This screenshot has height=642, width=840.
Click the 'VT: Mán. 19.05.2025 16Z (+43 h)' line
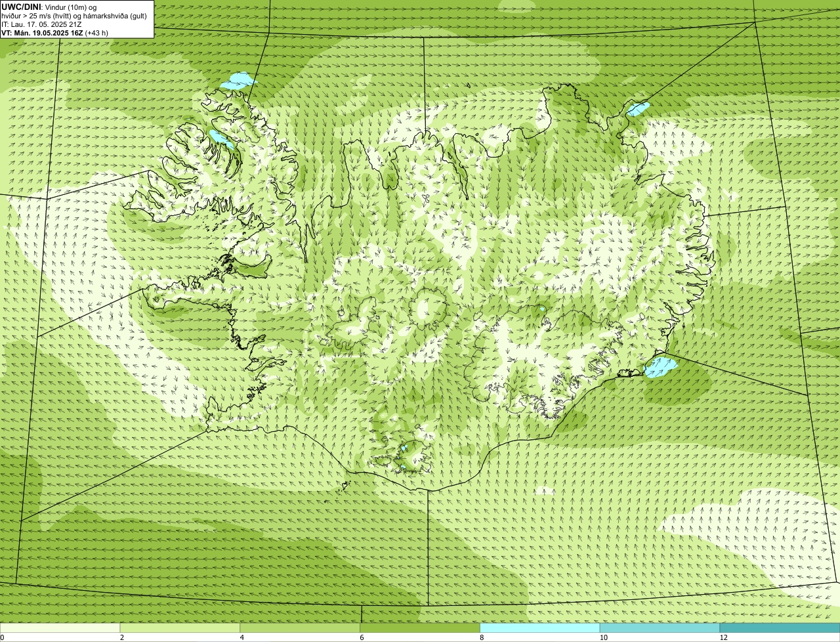tap(54, 33)
